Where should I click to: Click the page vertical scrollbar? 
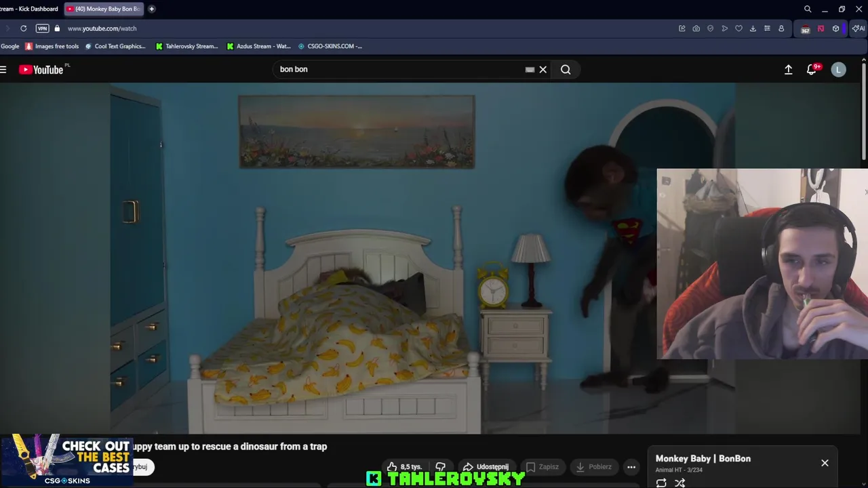tap(863, 112)
